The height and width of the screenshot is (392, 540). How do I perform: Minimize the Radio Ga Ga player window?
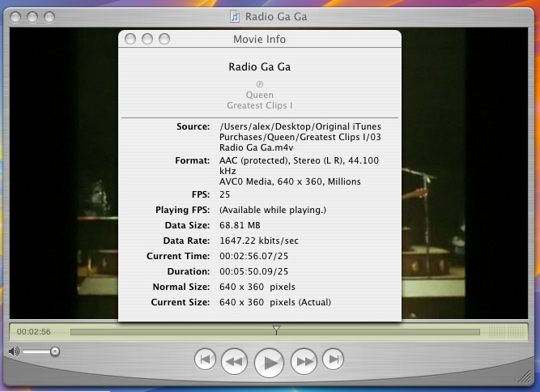[x=32, y=17]
